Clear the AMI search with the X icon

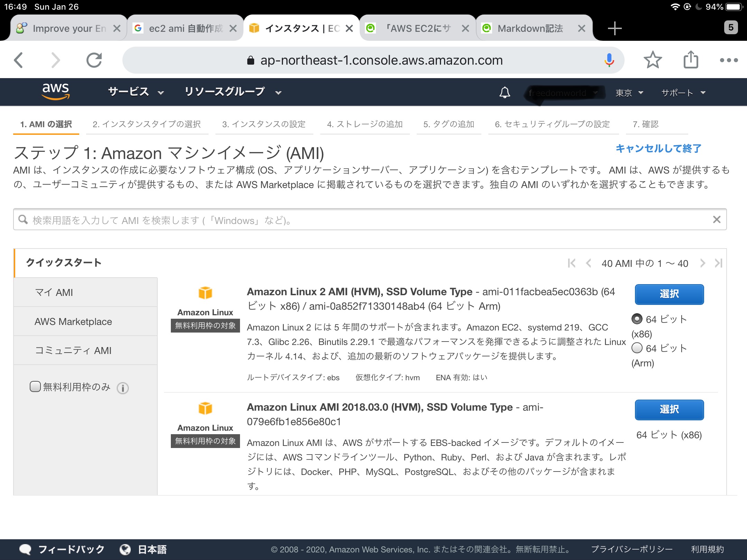click(717, 219)
